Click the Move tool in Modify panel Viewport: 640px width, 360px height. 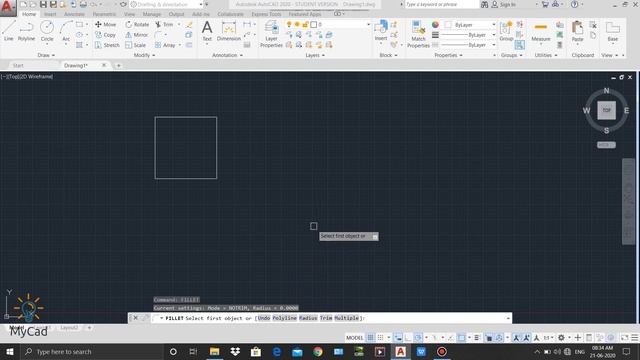(x=105, y=24)
